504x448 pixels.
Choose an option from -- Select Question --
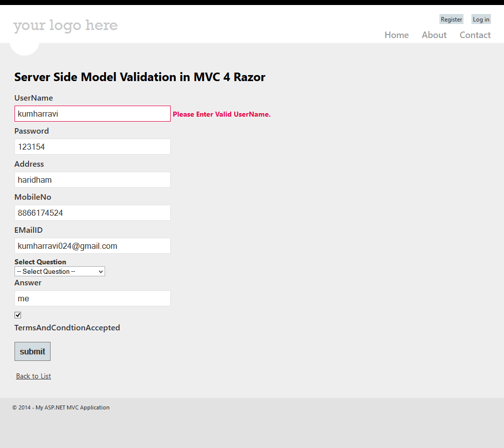(59, 271)
